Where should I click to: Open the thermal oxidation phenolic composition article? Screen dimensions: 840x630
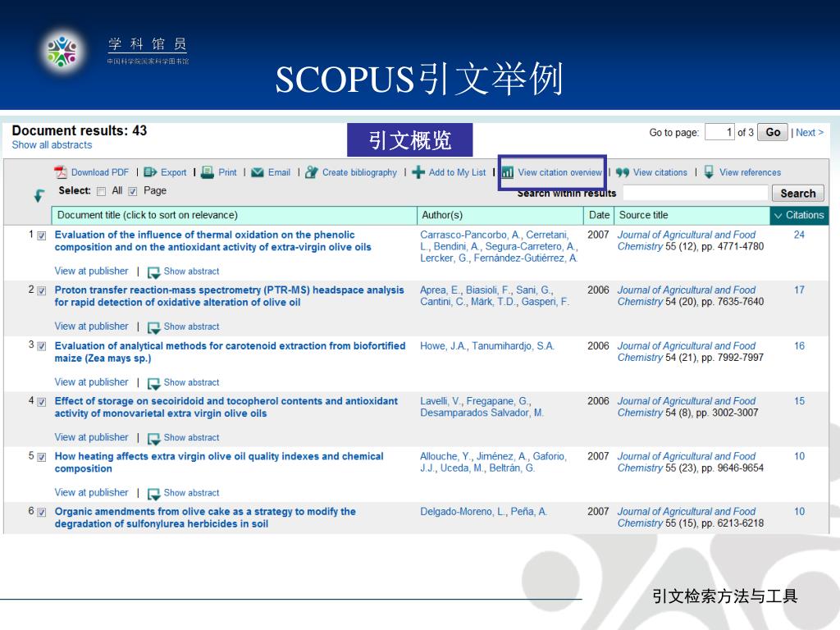212,240
